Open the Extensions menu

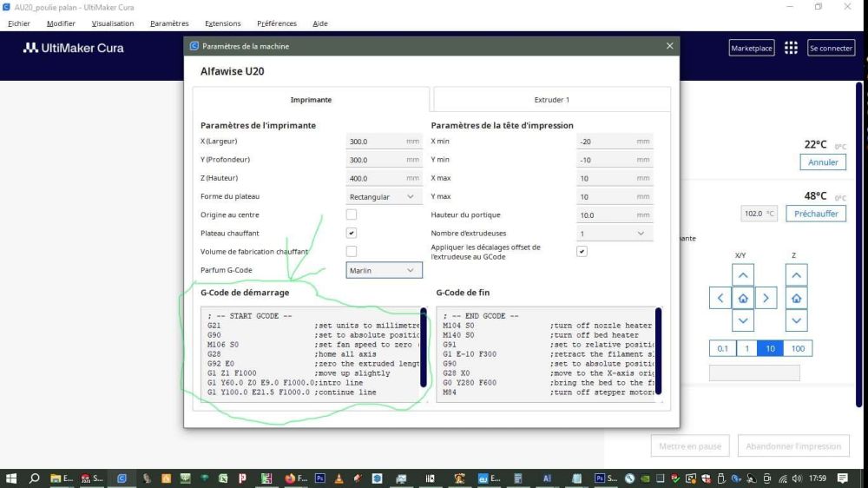[x=222, y=23]
